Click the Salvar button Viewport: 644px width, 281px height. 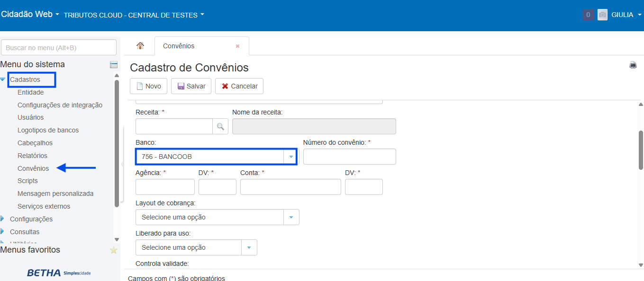click(x=191, y=86)
